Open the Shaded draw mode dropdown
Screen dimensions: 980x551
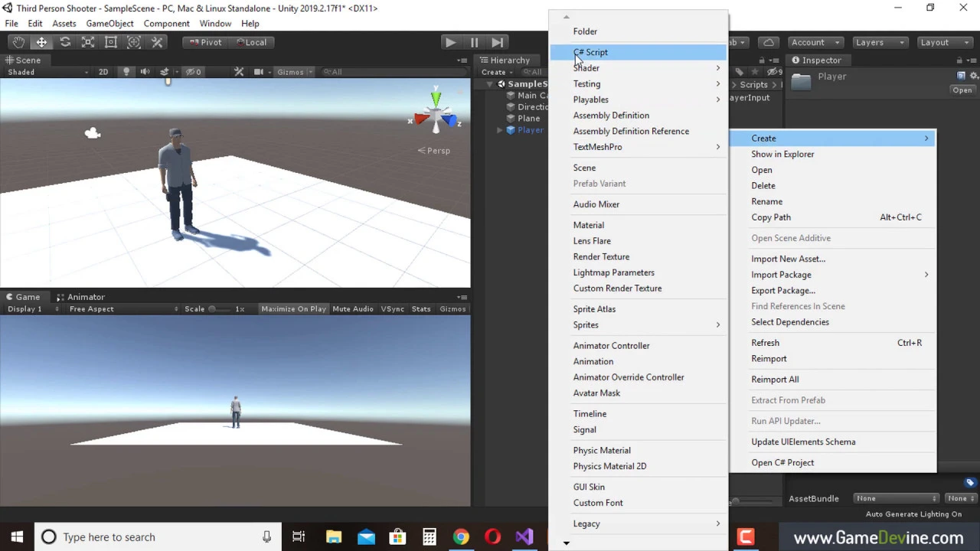tap(47, 72)
